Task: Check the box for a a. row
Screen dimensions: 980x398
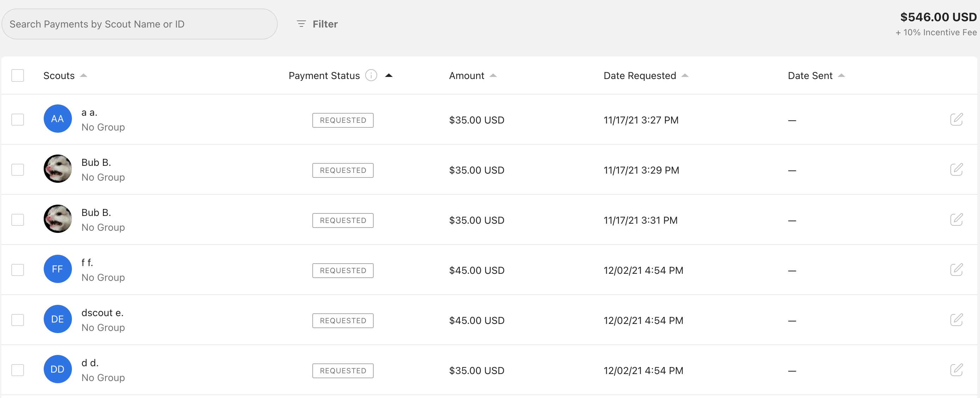Action: point(18,120)
